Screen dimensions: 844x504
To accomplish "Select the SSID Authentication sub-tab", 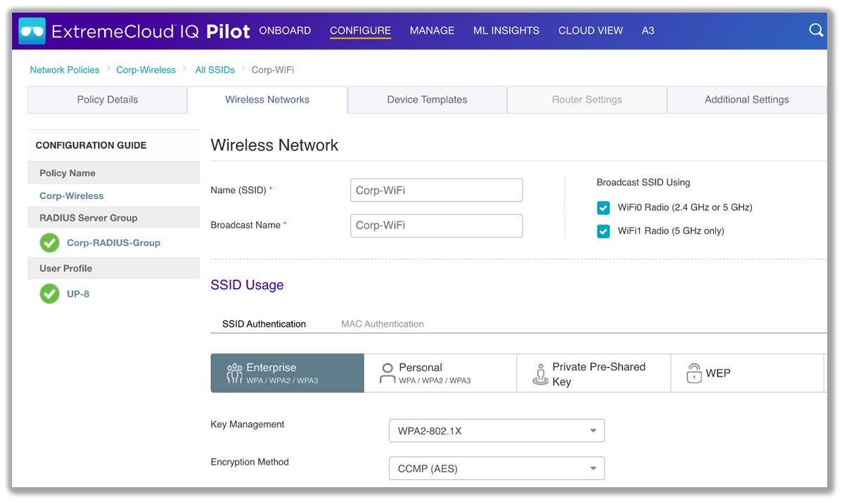I will (x=264, y=324).
